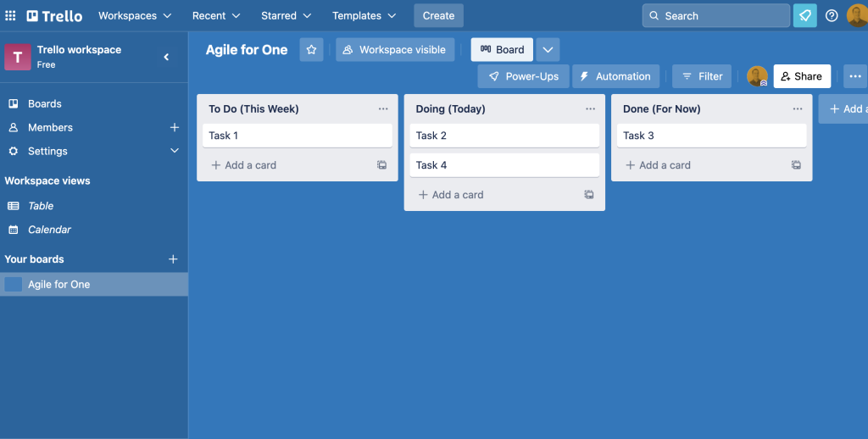Add another list button
868x439 pixels.
click(x=843, y=109)
